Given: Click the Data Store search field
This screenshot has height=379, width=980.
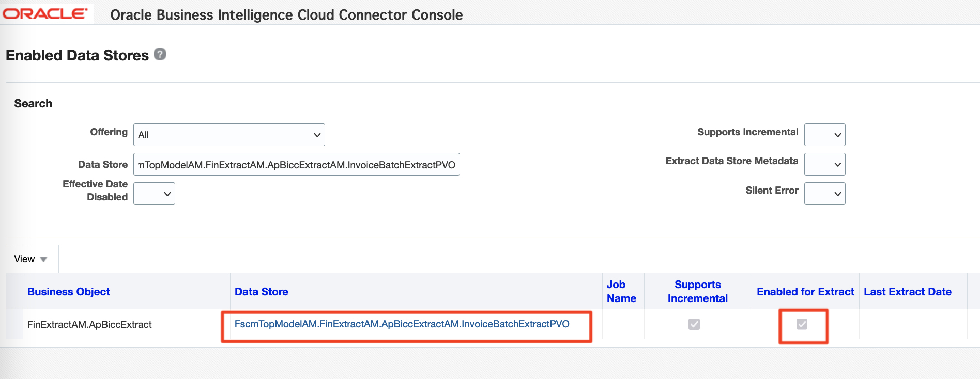Looking at the screenshot, I should click(x=296, y=165).
